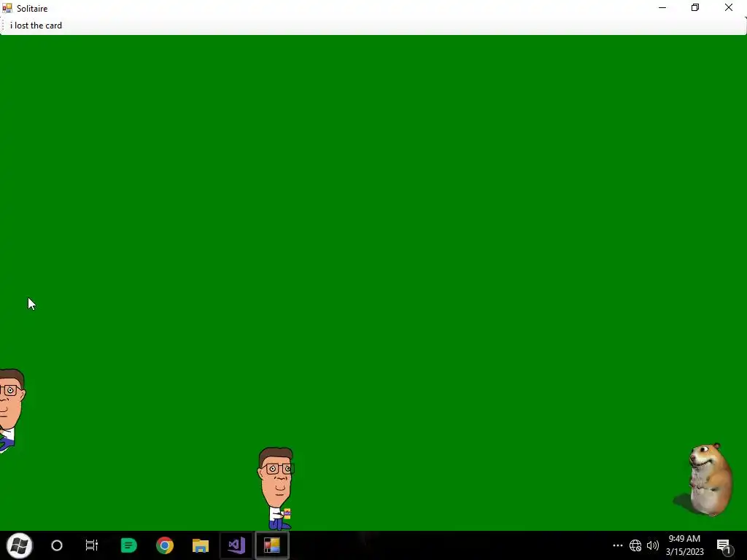Show hidden tray icons via three dots
This screenshot has height=560, width=747.
(x=618, y=545)
